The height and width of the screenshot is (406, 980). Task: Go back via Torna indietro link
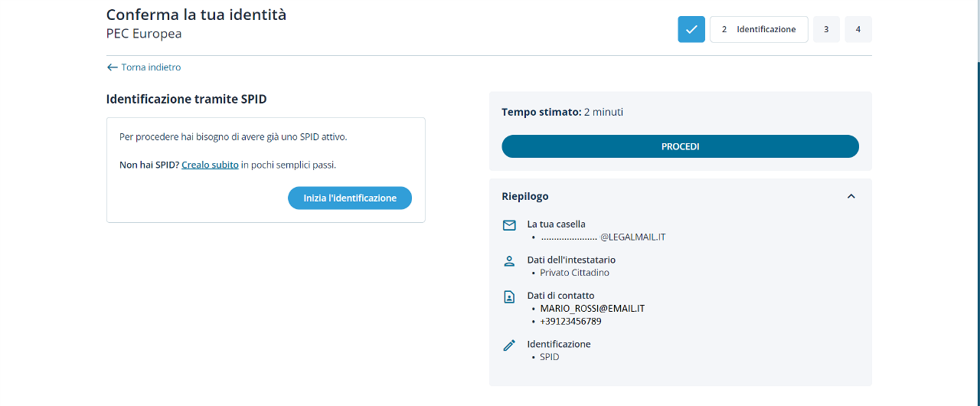(151, 67)
